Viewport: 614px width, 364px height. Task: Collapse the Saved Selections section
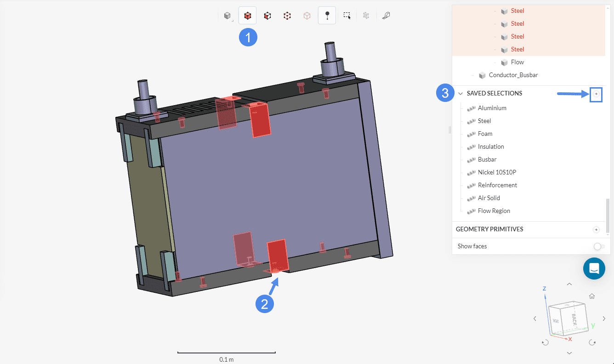point(460,94)
